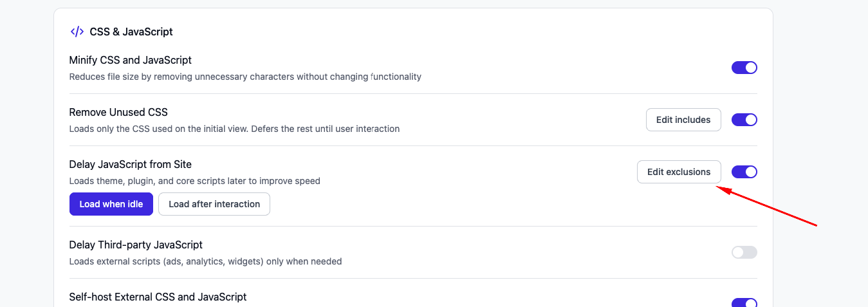Click the Delay JavaScript from Site label

click(131, 164)
